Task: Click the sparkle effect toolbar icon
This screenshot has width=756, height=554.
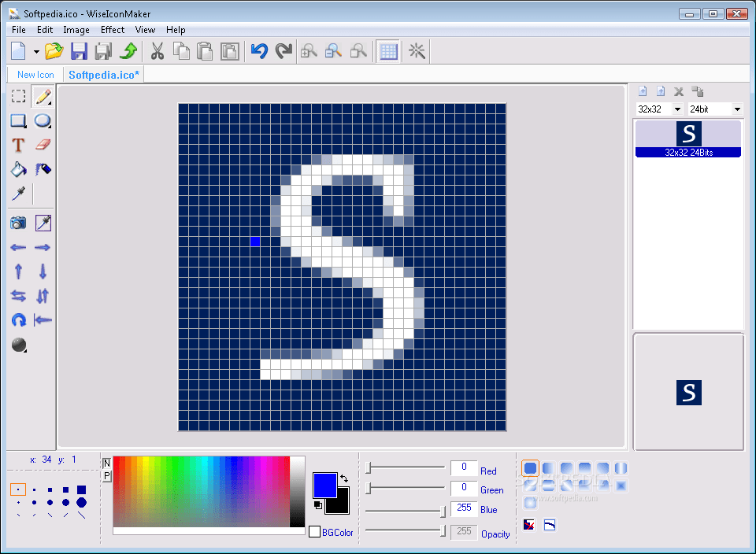Action: [417, 51]
